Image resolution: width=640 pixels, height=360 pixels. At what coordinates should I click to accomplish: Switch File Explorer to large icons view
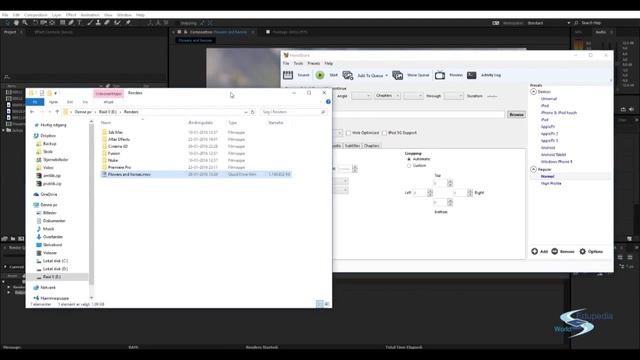pos(327,304)
